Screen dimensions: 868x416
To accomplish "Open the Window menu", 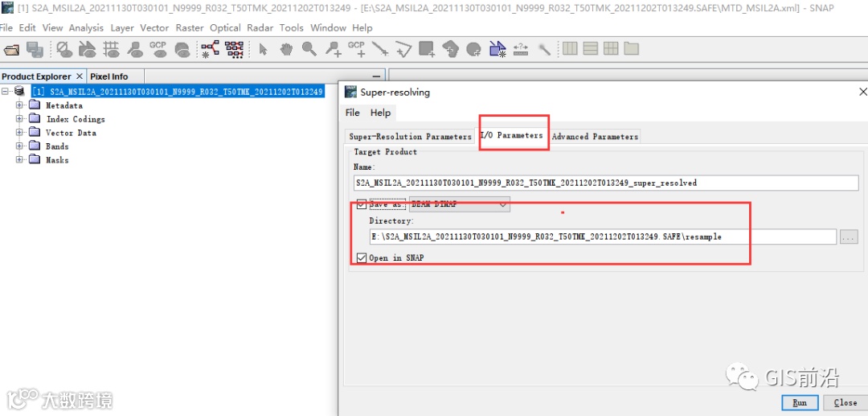I will pyautogui.click(x=328, y=27).
